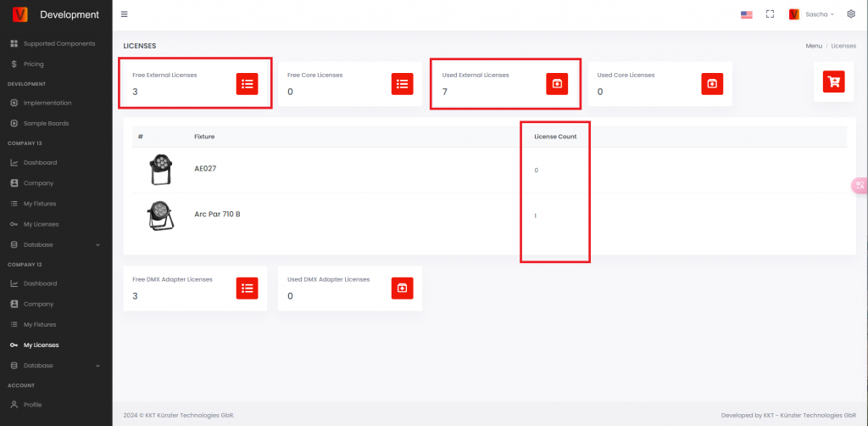Open the settings gear icon
Image resolution: width=868 pixels, height=426 pixels.
851,14
